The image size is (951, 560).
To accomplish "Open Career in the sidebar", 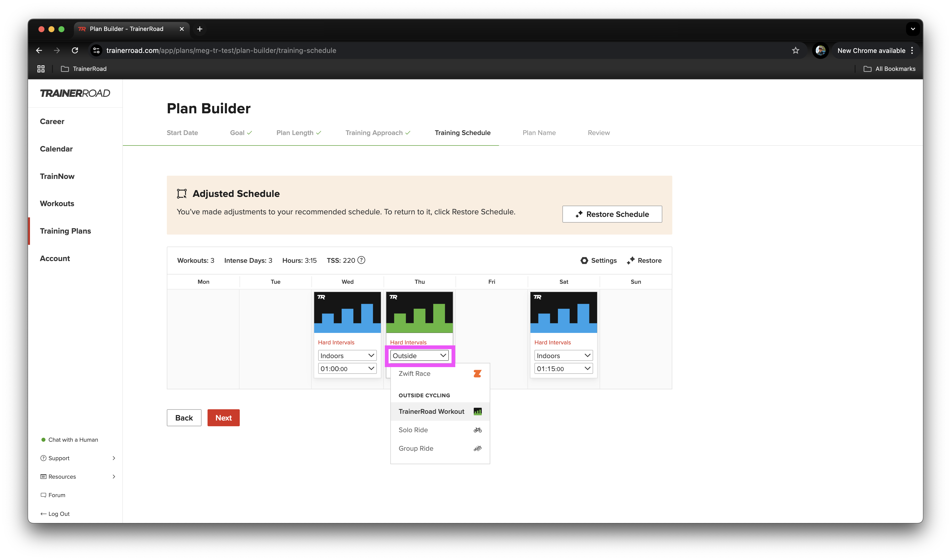I will [x=52, y=122].
